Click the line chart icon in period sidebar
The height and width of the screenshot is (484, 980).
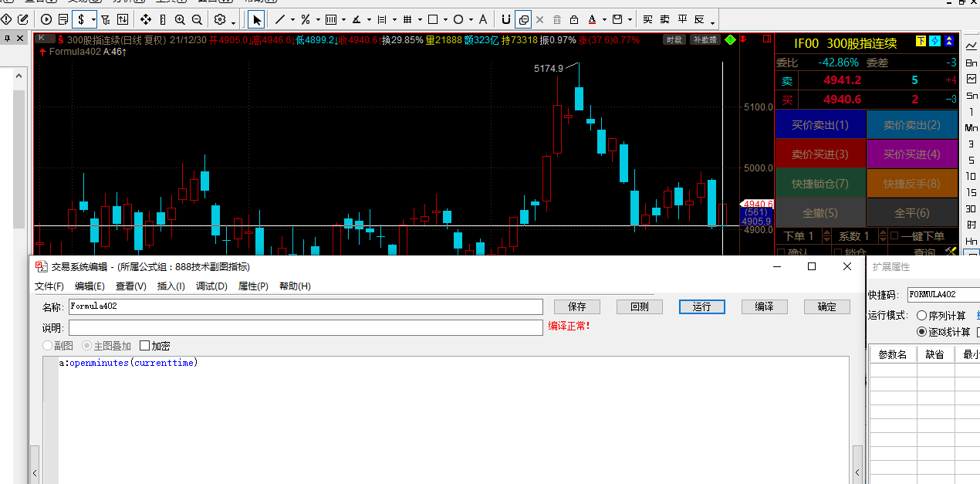pos(972,46)
